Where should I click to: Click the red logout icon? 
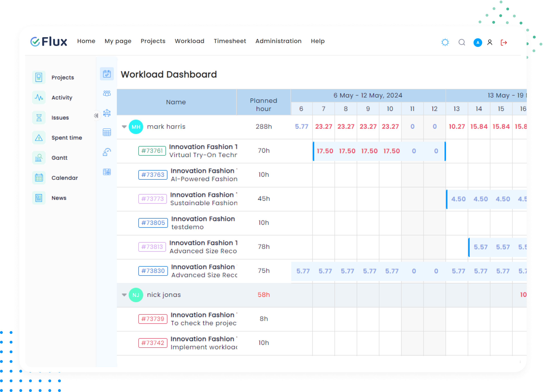click(x=504, y=43)
